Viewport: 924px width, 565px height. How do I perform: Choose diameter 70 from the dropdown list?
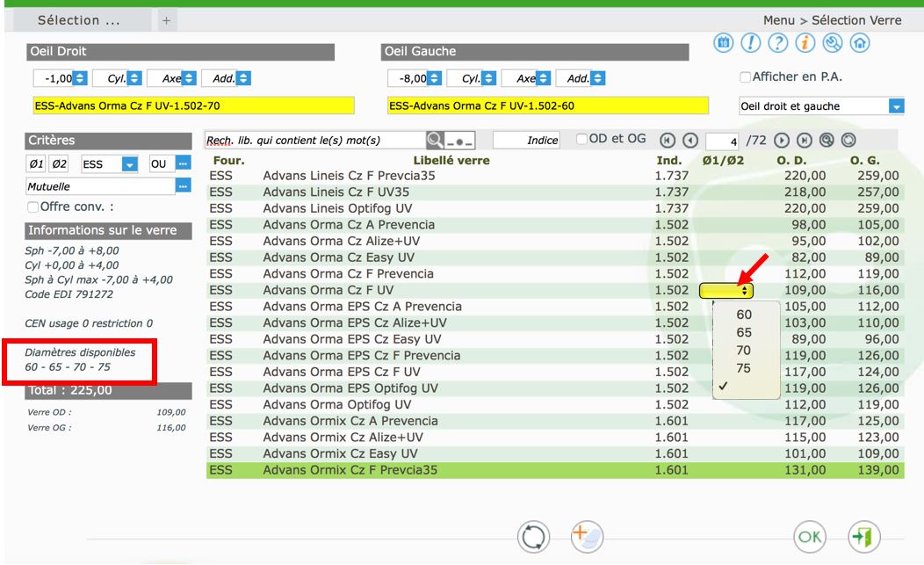[746, 351]
